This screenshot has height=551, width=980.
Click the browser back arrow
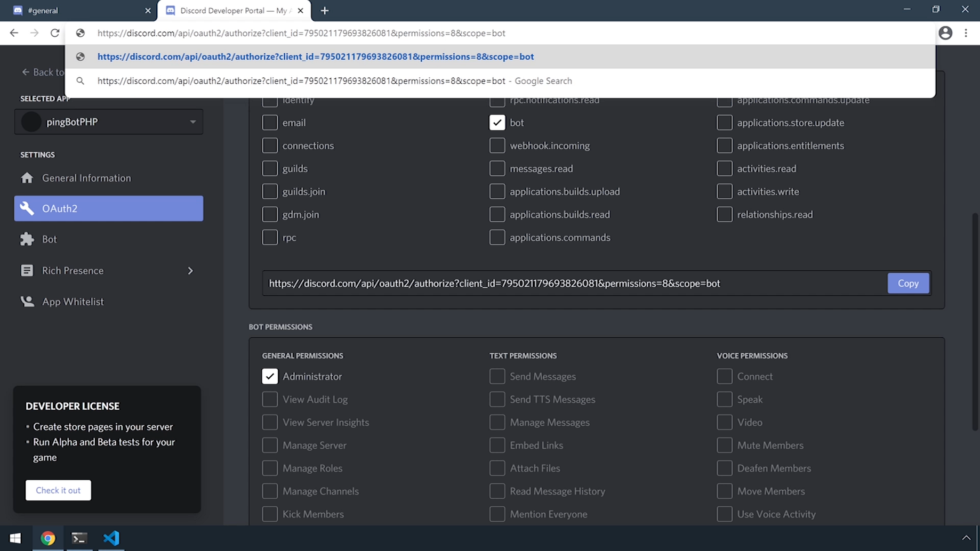pos(14,33)
